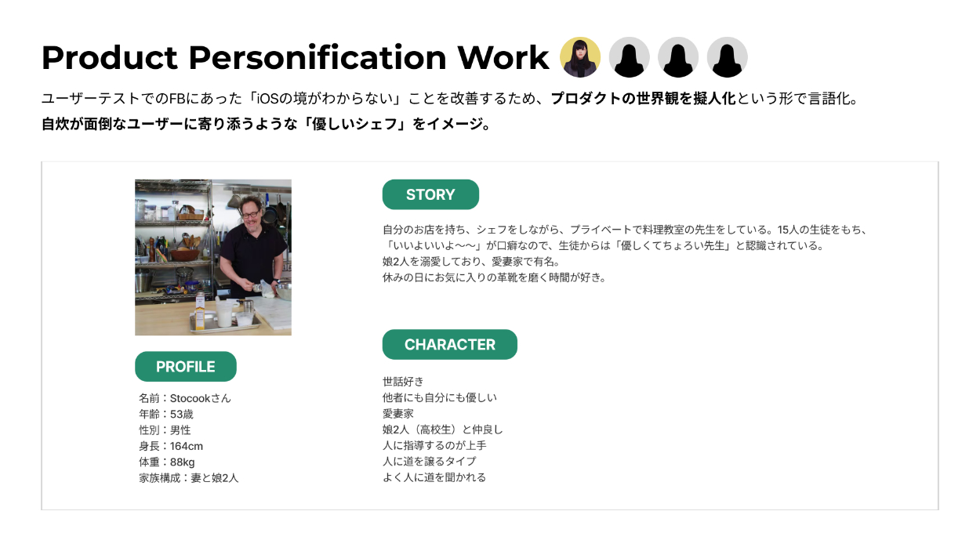Click the character trait "世話好き"

point(403,382)
